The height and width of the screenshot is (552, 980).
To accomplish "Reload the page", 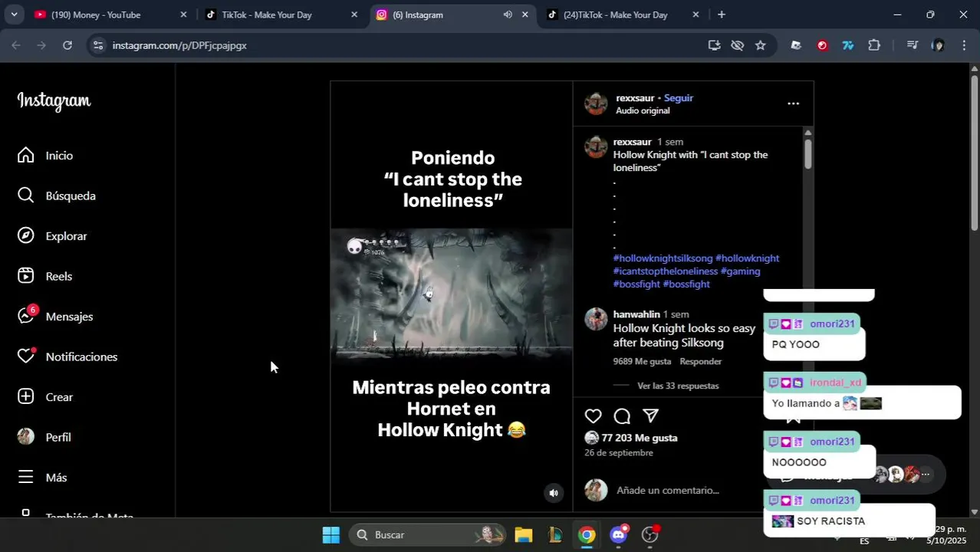I will pos(67,45).
